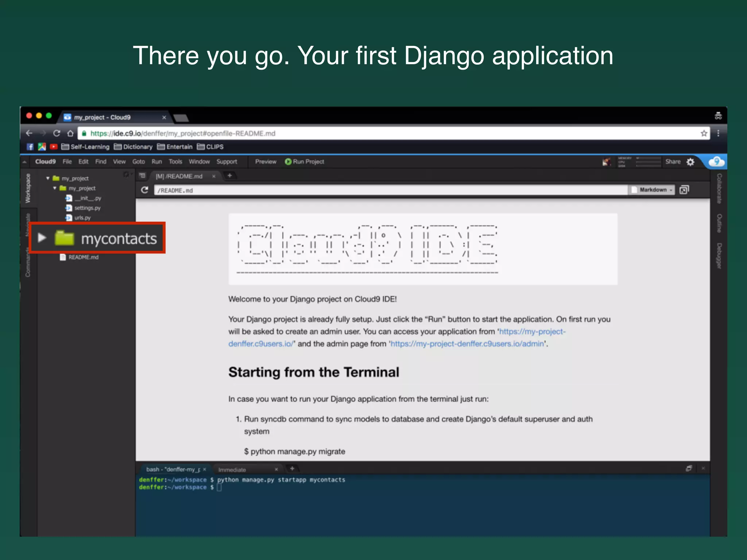The width and height of the screenshot is (747, 560).
Task: Open Cloud9 preferences gear icon
Action: click(x=690, y=162)
